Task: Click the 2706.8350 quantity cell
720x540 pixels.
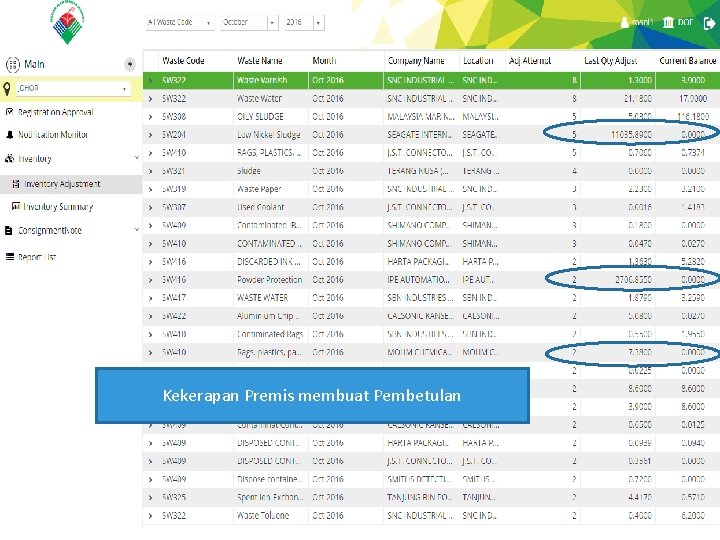Action: pos(633,280)
